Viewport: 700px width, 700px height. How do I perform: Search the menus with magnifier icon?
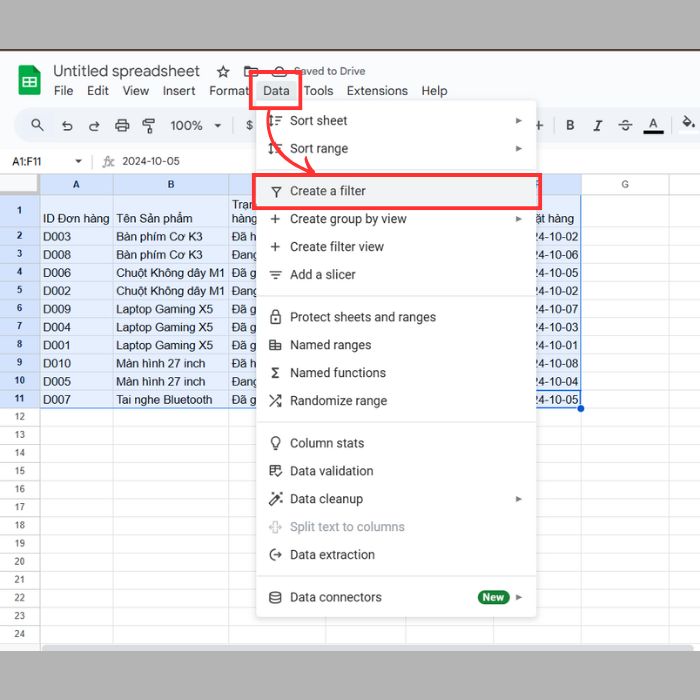click(38, 125)
